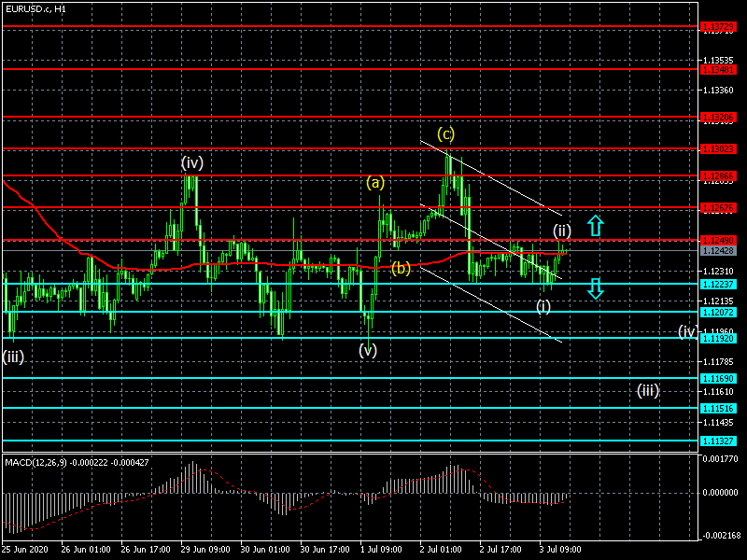Select the projected (iv) label near 1.11920
747x560 pixels.
tap(688, 331)
